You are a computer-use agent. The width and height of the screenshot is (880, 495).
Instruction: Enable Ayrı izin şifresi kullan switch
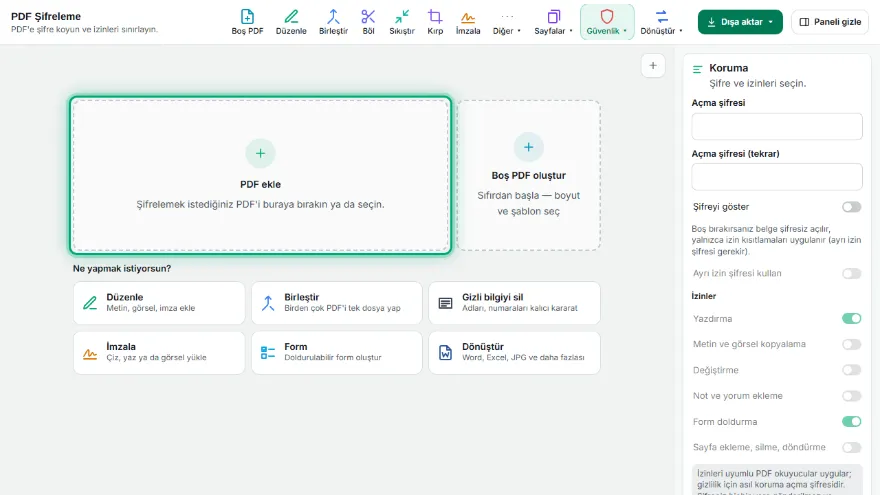click(x=851, y=273)
